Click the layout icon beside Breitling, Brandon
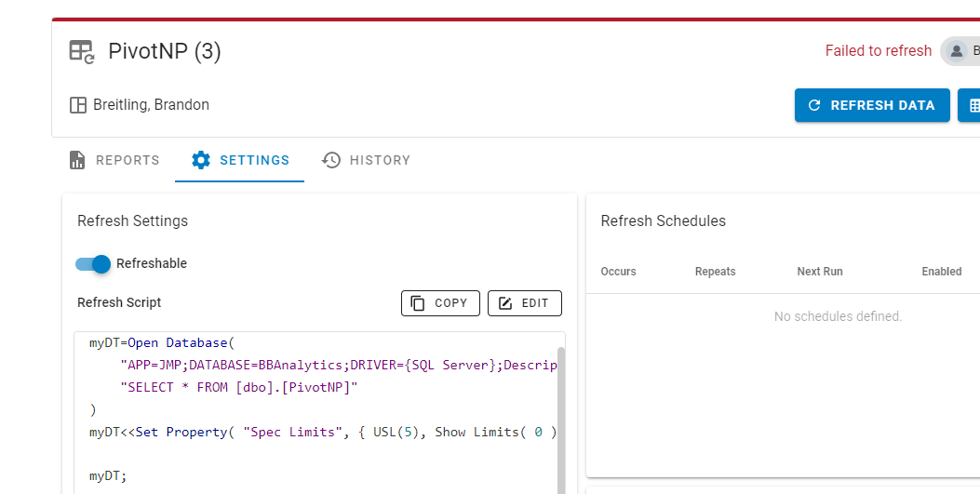This screenshot has height=494, width=980. (x=78, y=105)
